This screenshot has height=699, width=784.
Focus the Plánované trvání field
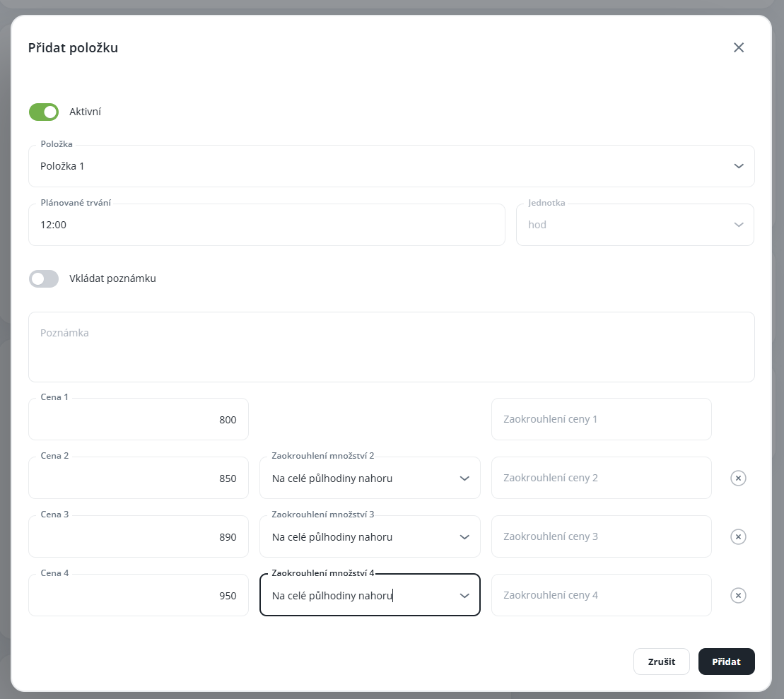(x=267, y=225)
